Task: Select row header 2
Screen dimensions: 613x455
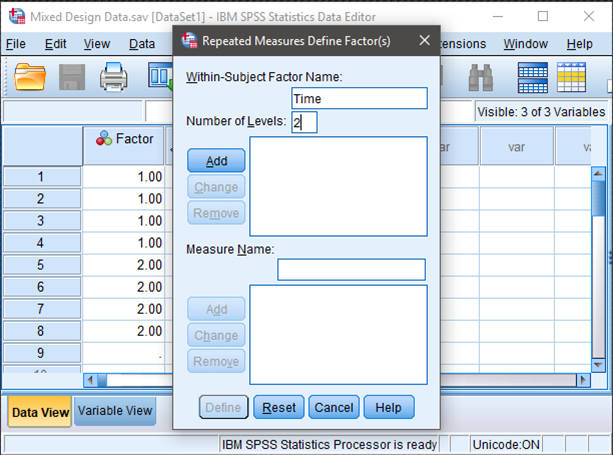Action: pyautogui.click(x=42, y=199)
